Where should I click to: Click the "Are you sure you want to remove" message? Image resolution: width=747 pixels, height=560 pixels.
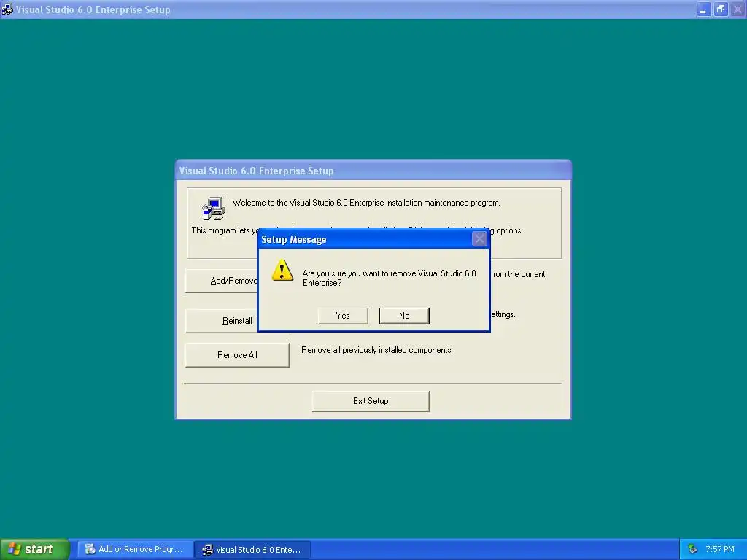coord(390,278)
